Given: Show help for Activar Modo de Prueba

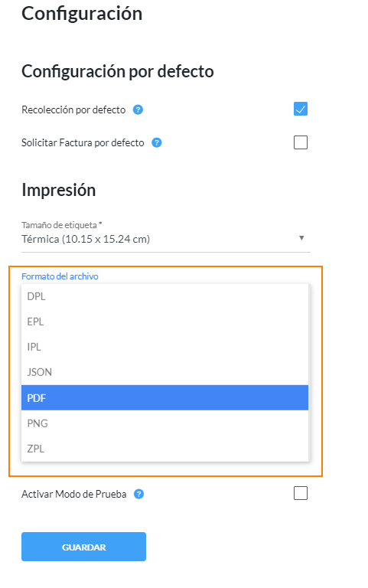Looking at the screenshot, I should pos(138,495).
